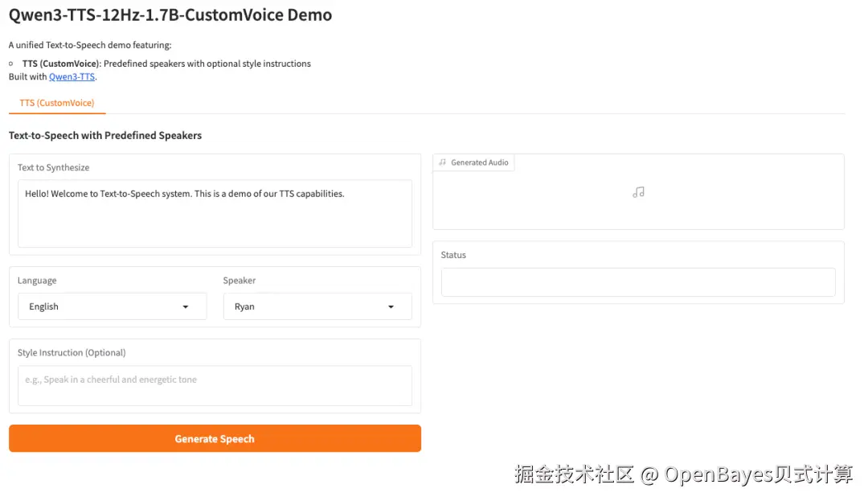Click the small music icon beside Generated Audio
This screenshot has height=501, width=868.
coord(443,162)
